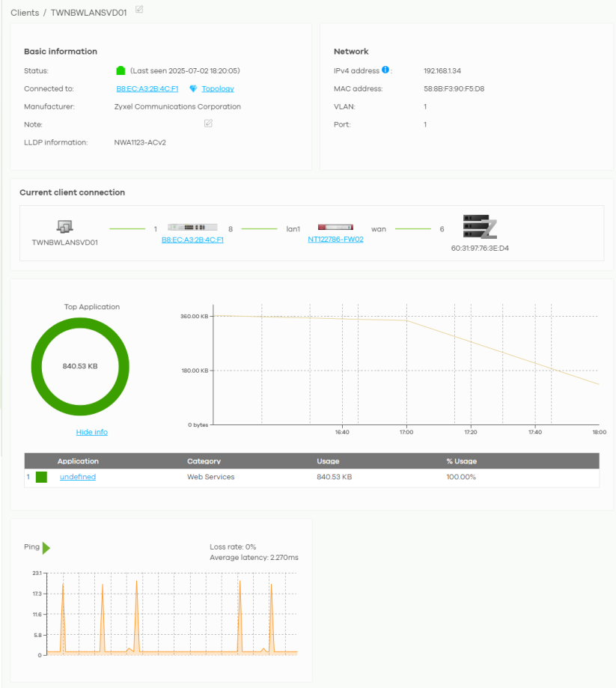Viewport: 616px width, 688px height.
Task: Click the green online status icon
Action: pyautogui.click(x=121, y=70)
